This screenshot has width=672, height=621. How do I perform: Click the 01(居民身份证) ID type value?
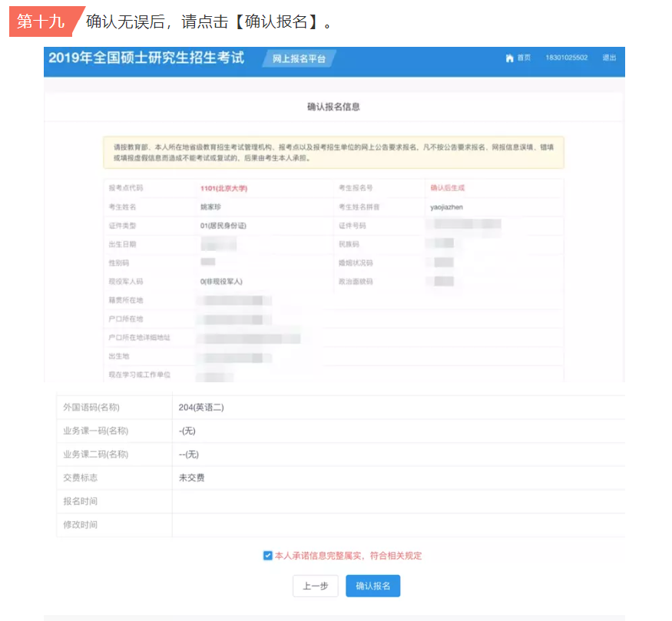coord(223,226)
